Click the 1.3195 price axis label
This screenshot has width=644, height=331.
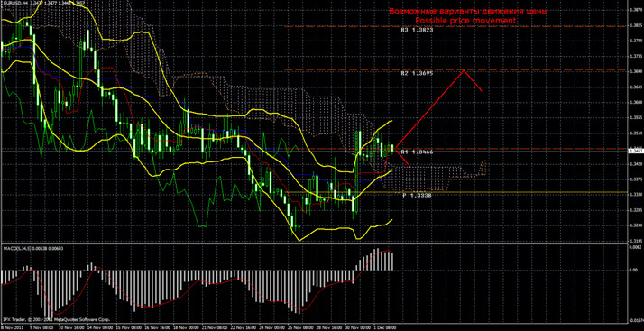coord(635,241)
